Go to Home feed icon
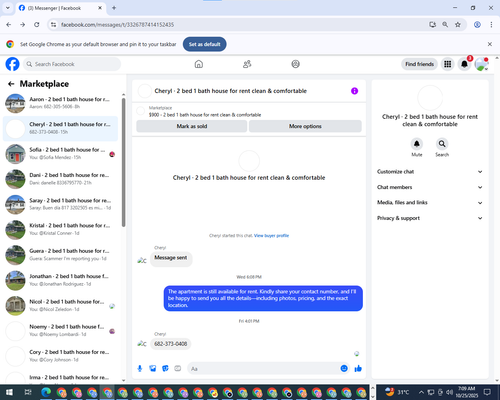Viewport: 500px width, 400px height. [x=199, y=64]
